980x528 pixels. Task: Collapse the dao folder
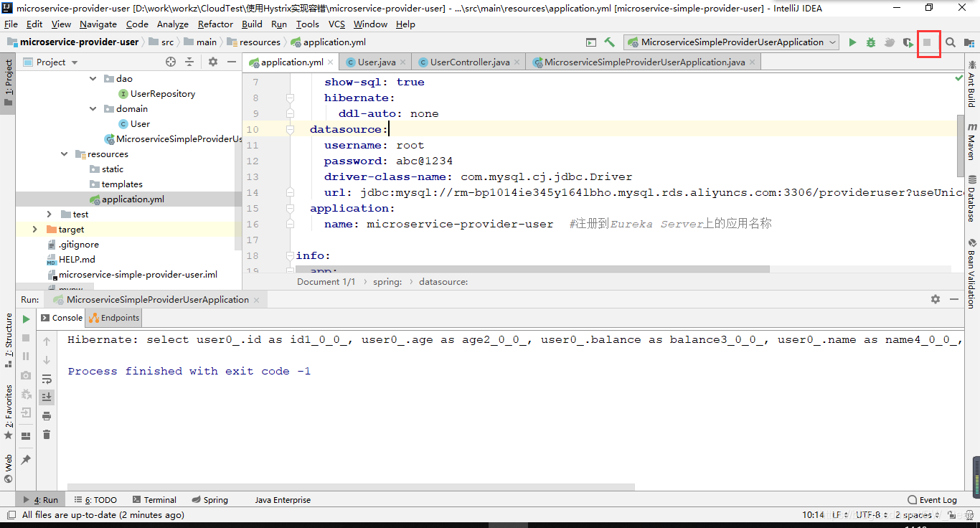[x=93, y=79]
